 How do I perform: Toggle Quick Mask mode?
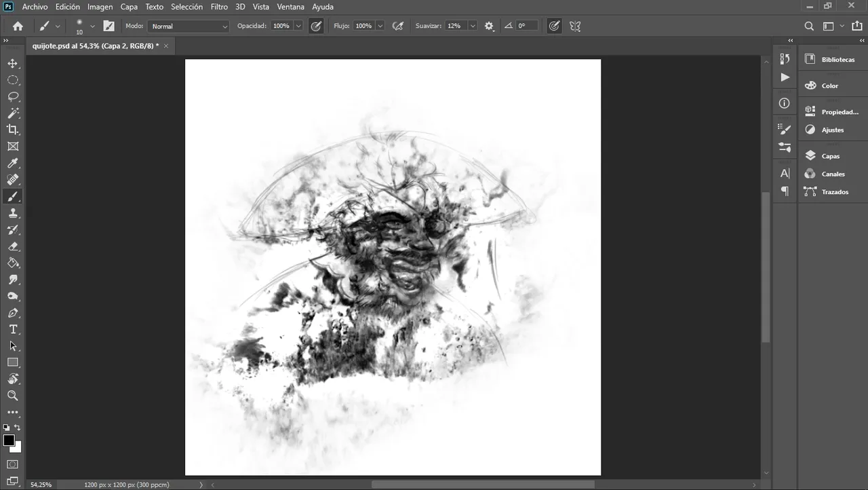pos(13,464)
